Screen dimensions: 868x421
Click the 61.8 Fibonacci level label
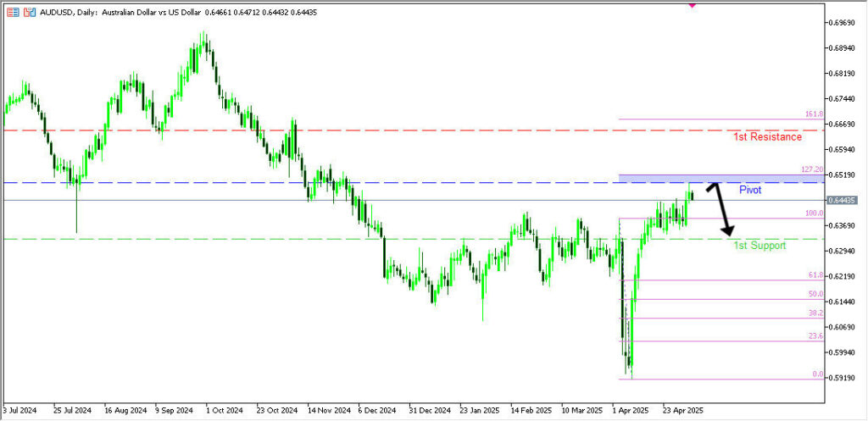tap(815, 275)
